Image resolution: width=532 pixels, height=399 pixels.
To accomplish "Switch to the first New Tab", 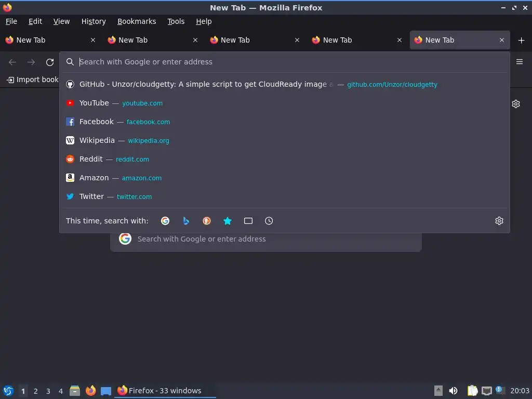I will pos(51,40).
